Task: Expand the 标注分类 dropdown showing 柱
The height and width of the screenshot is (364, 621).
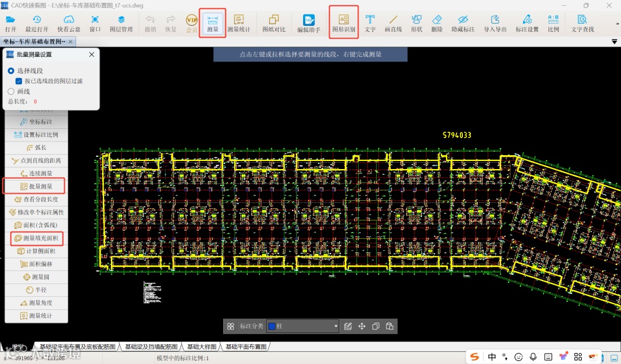Action: pos(336,326)
